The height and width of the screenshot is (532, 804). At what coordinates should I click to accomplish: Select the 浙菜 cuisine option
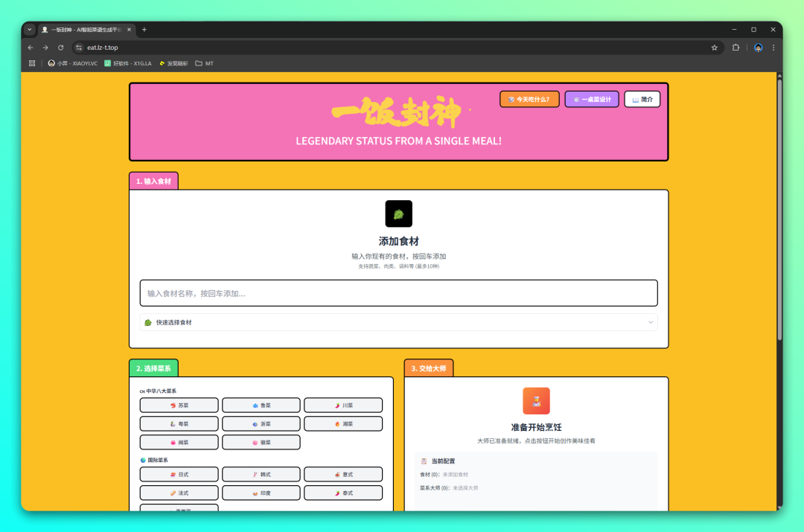tap(261, 424)
